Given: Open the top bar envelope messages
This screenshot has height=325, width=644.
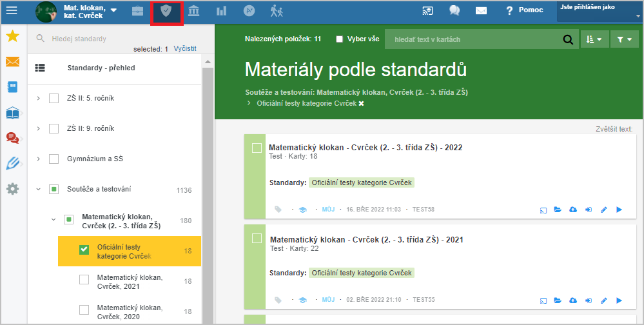Looking at the screenshot, I should 481,11.
